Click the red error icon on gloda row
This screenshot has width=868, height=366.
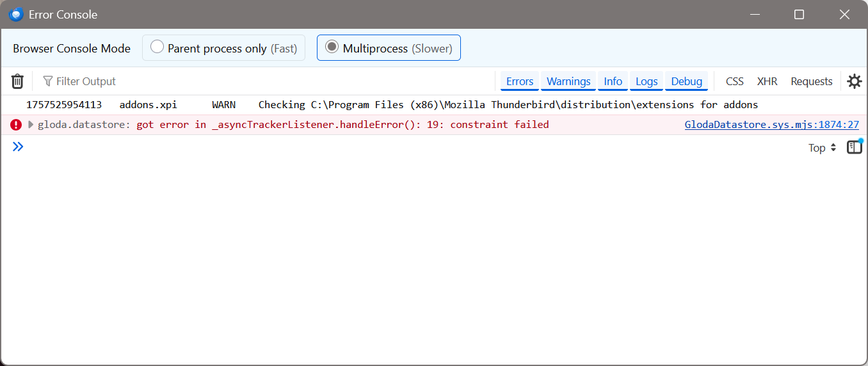coord(16,125)
